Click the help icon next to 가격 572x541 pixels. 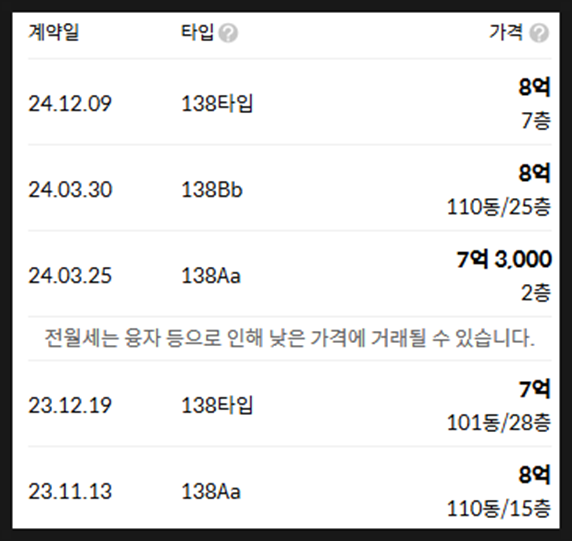coord(539,33)
